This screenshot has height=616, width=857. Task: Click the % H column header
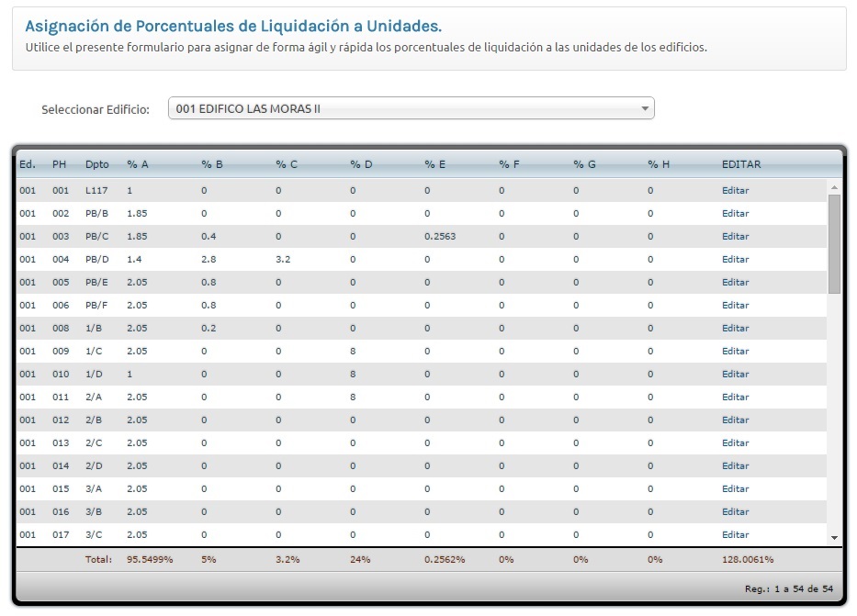point(658,164)
